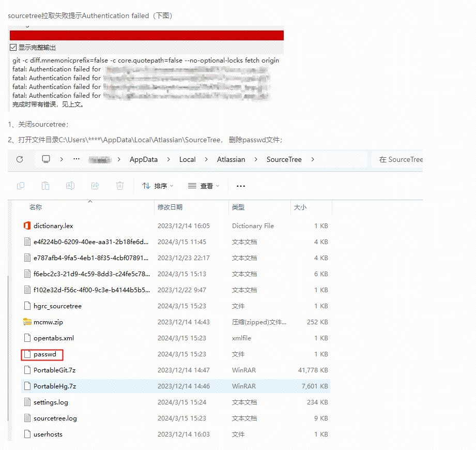Select the highlighted PortableHg.7z file name
Image resolution: width=476 pixels, height=450 pixels.
click(x=55, y=386)
